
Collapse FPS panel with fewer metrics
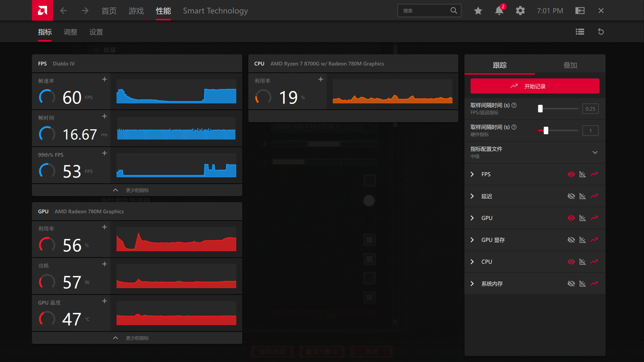coord(137,190)
